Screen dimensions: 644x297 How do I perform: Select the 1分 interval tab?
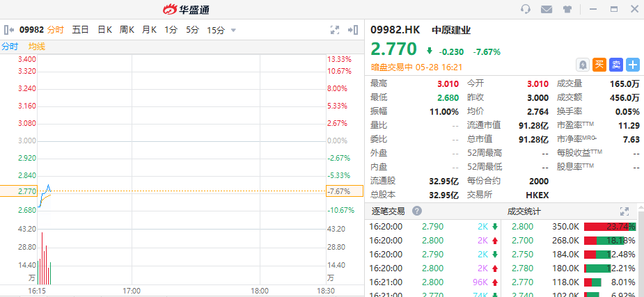click(x=171, y=29)
